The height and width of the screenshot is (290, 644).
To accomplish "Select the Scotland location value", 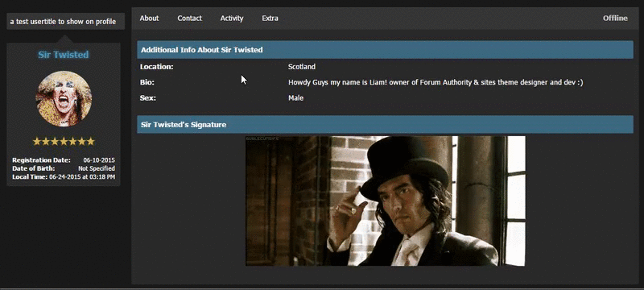I will [301, 67].
